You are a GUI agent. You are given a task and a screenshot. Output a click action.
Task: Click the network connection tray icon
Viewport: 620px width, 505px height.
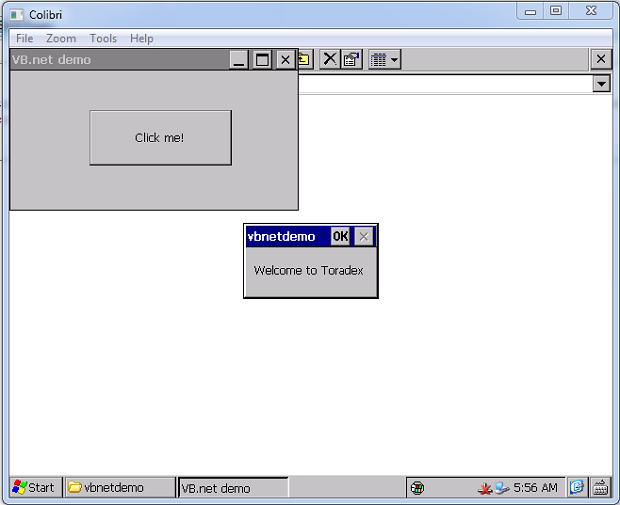pyautogui.click(x=502, y=488)
